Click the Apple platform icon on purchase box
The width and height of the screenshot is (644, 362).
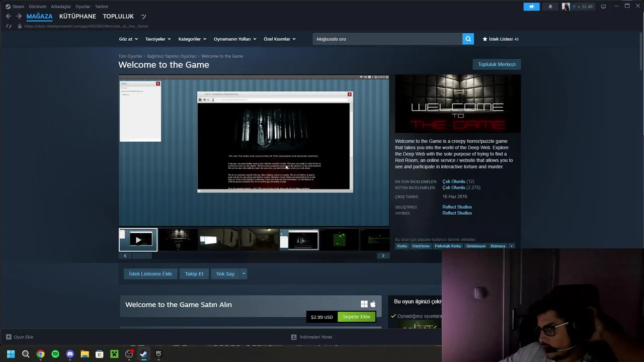373,304
